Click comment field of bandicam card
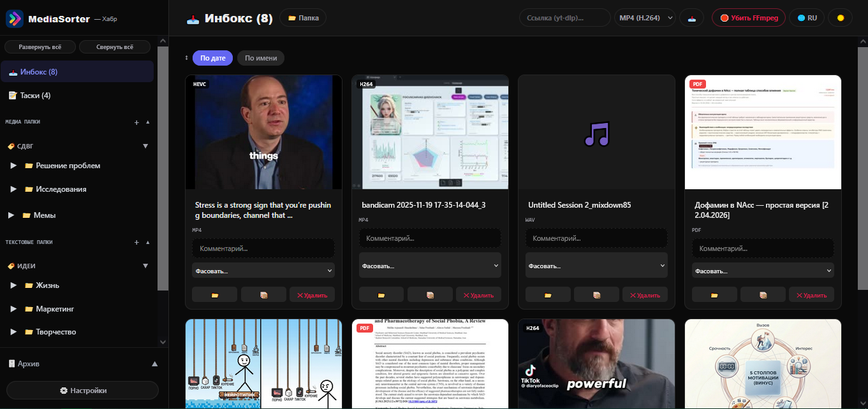Image resolution: width=868 pixels, height=409 pixels. [430, 238]
